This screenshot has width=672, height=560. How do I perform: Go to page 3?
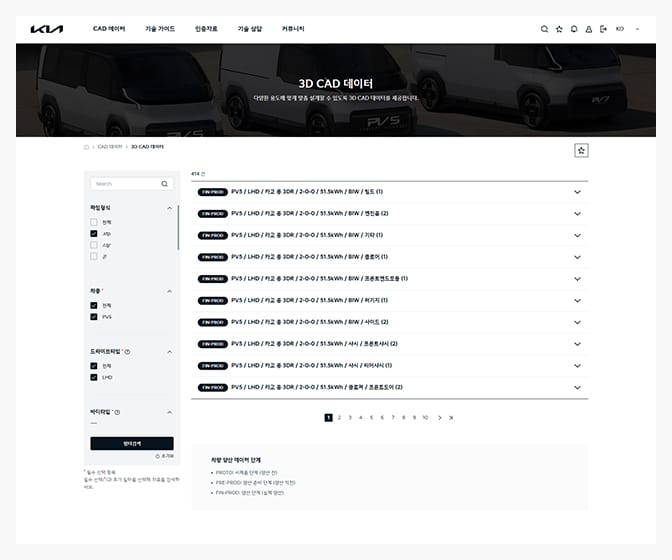pyautogui.click(x=350, y=418)
